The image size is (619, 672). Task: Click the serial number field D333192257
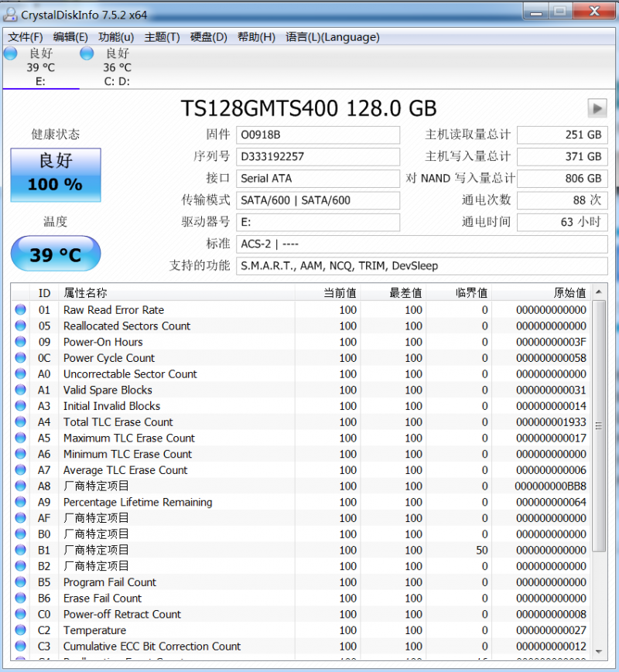click(x=318, y=156)
